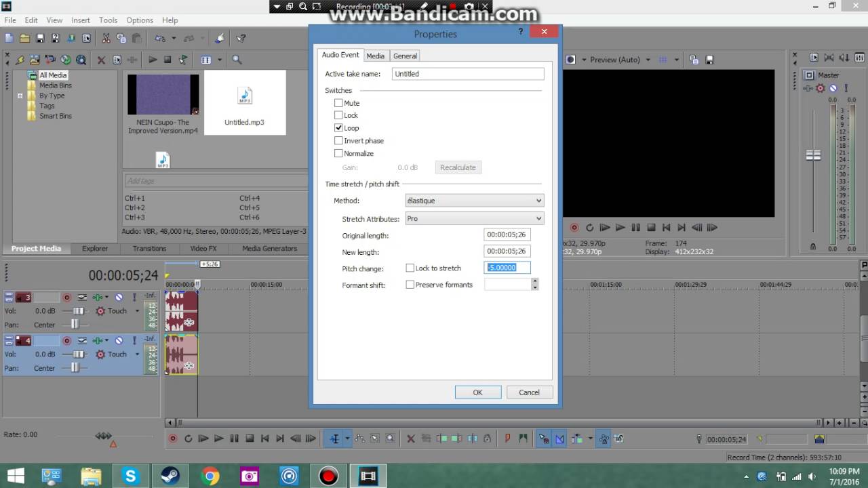Click OK in Properties dialog
This screenshot has width=868, height=488.
point(477,392)
